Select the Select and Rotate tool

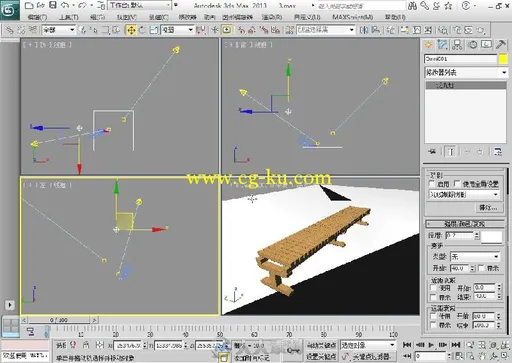click(x=142, y=30)
